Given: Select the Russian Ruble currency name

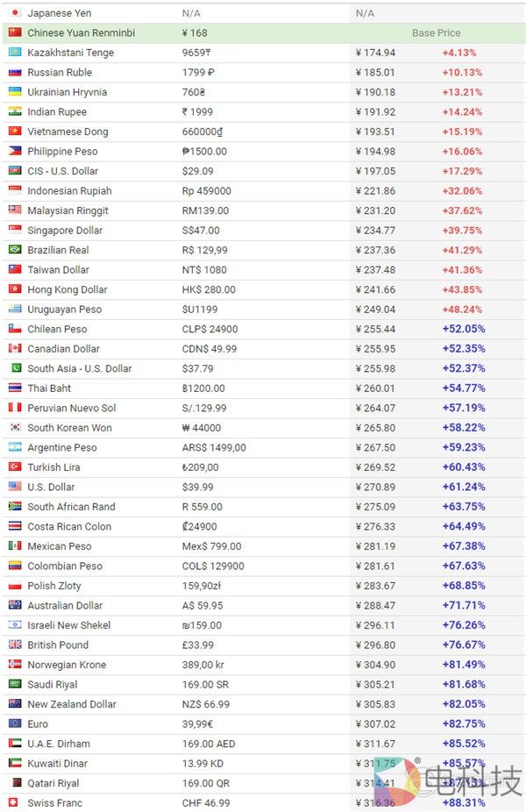Looking at the screenshot, I should coord(59,73).
